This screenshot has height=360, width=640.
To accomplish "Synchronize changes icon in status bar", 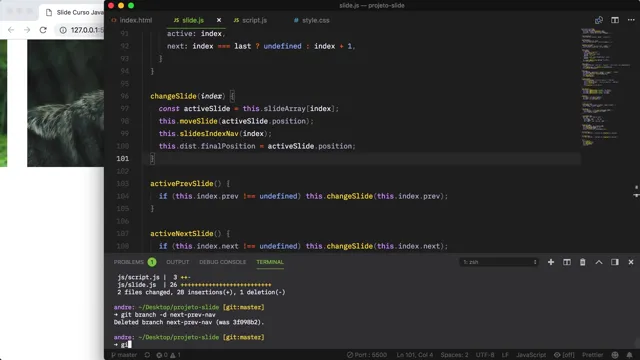I will [147, 355].
